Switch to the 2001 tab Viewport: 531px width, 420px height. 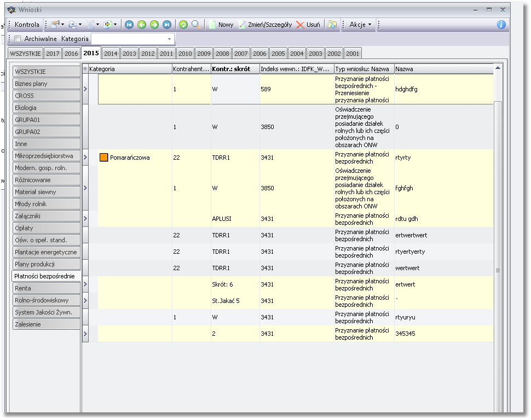352,54
